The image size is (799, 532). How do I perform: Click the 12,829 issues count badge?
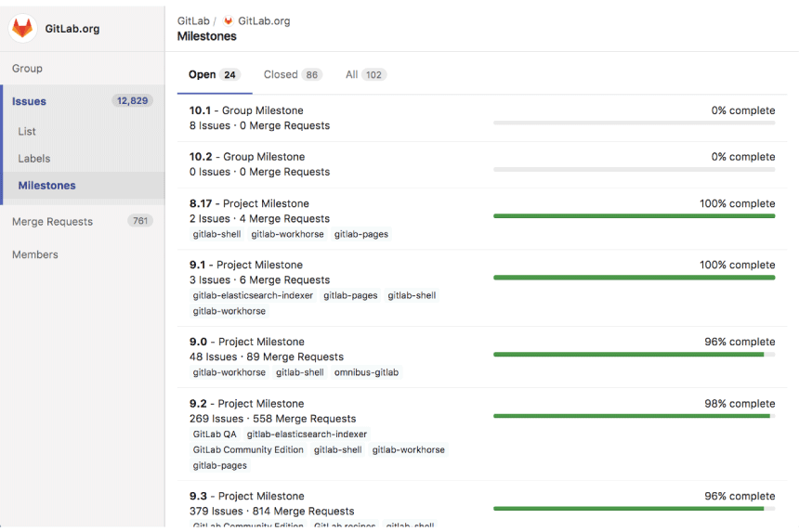[133, 101]
